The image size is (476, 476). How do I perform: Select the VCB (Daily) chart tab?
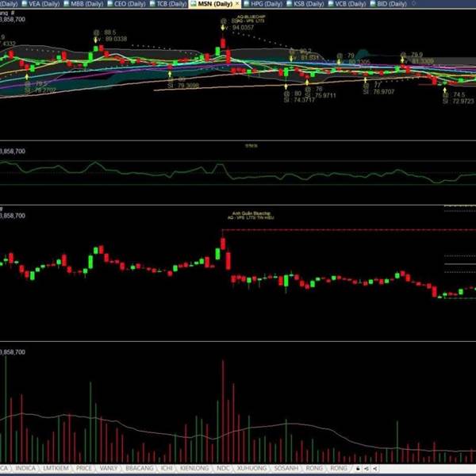point(347,4)
